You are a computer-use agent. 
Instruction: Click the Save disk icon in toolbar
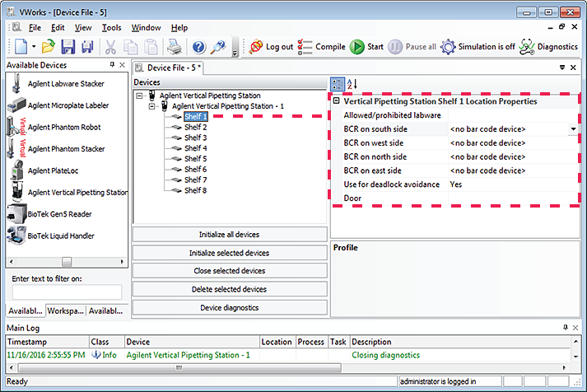tap(68, 47)
